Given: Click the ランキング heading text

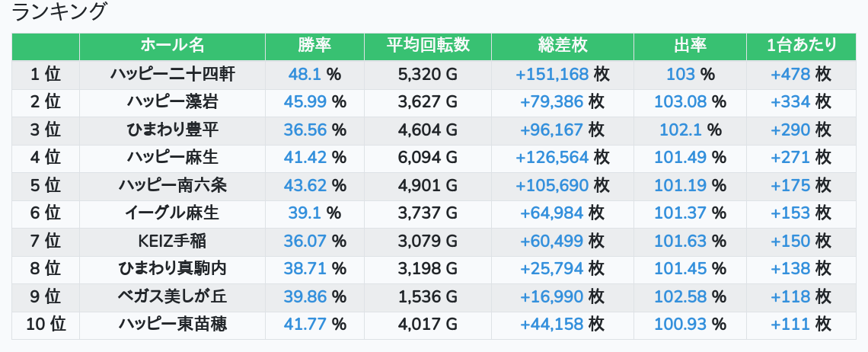Looking at the screenshot, I should point(60,12).
